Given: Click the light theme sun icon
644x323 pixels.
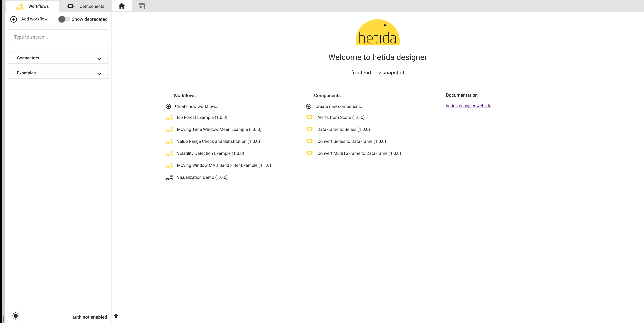Looking at the screenshot, I should click(x=15, y=316).
